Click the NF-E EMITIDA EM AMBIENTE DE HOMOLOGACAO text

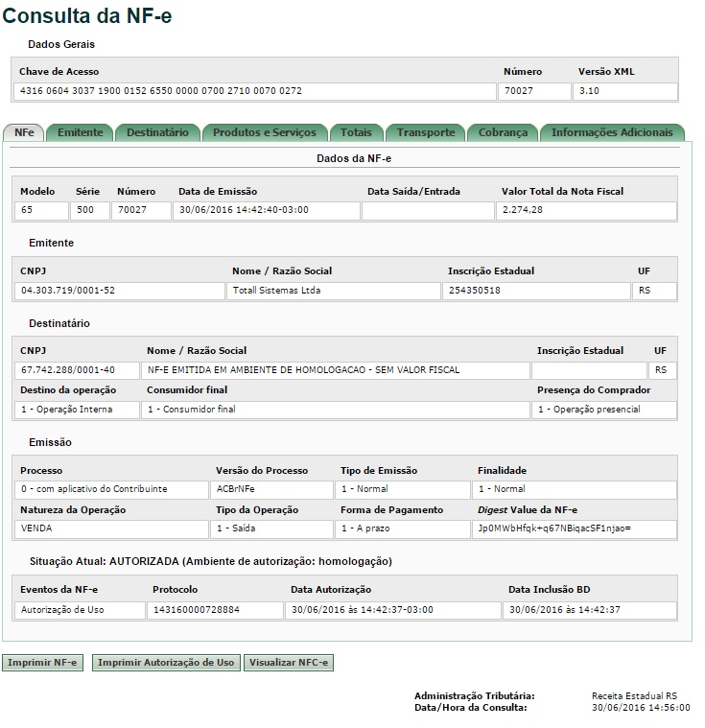(336, 370)
